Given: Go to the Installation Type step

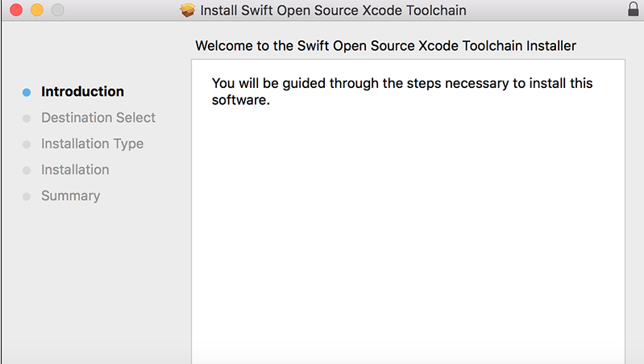Looking at the screenshot, I should (92, 144).
